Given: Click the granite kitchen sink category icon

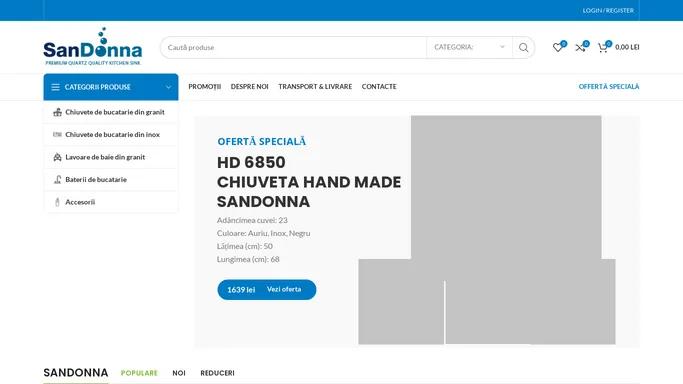Looking at the screenshot, I should (57, 112).
